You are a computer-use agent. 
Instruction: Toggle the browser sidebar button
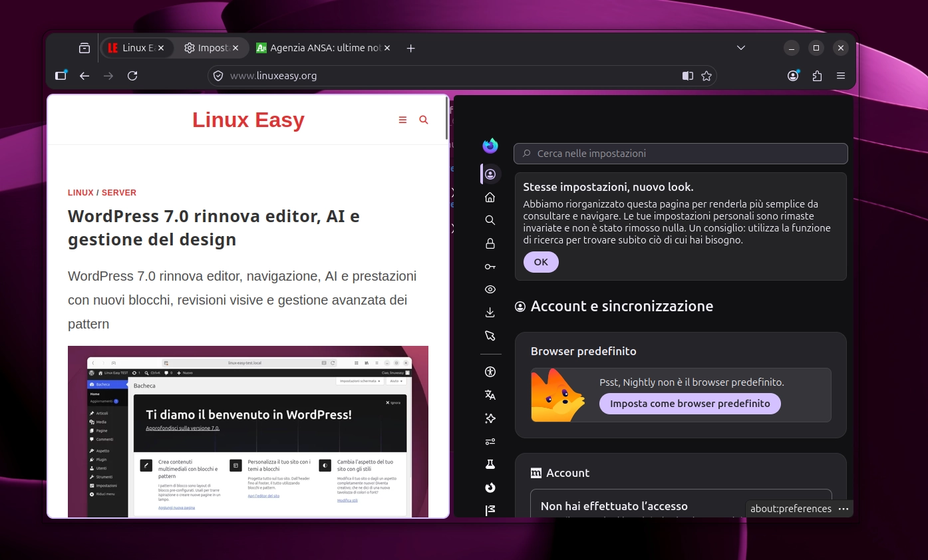61,76
